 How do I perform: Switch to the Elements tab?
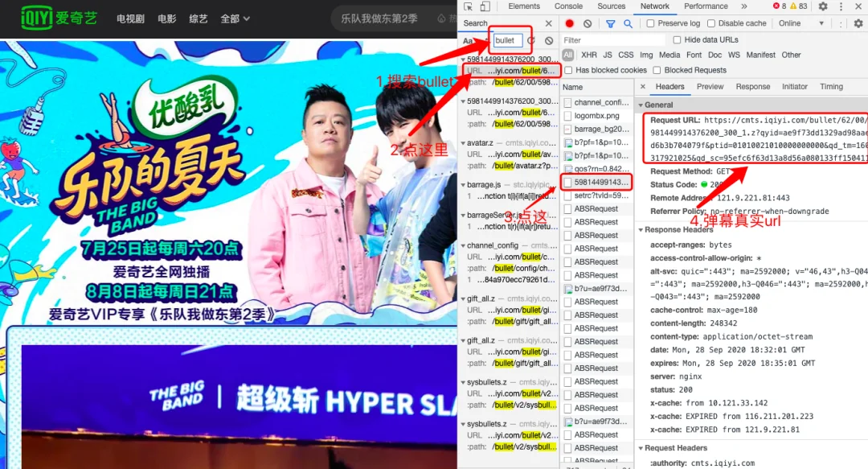tap(524, 6)
